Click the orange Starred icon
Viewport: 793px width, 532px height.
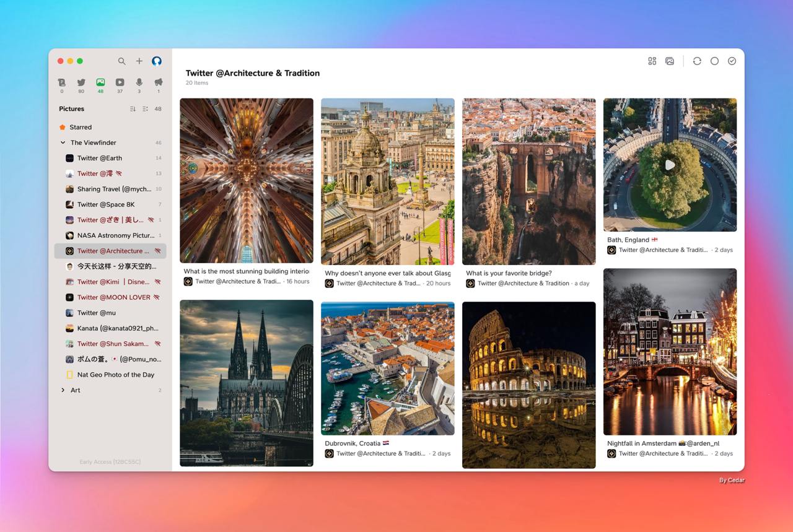(x=62, y=127)
